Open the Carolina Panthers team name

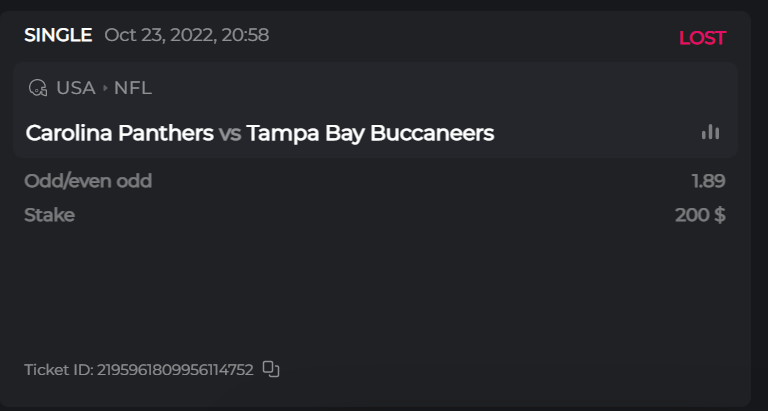click(119, 133)
